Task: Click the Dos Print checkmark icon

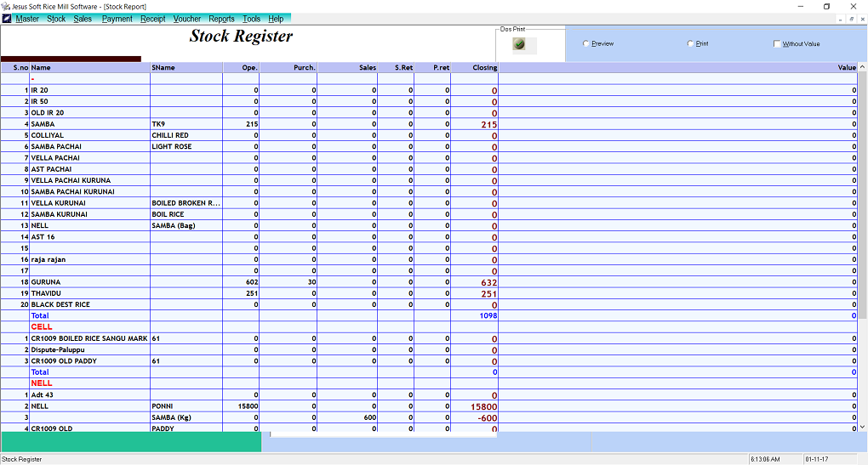Action: click(518, 44)
